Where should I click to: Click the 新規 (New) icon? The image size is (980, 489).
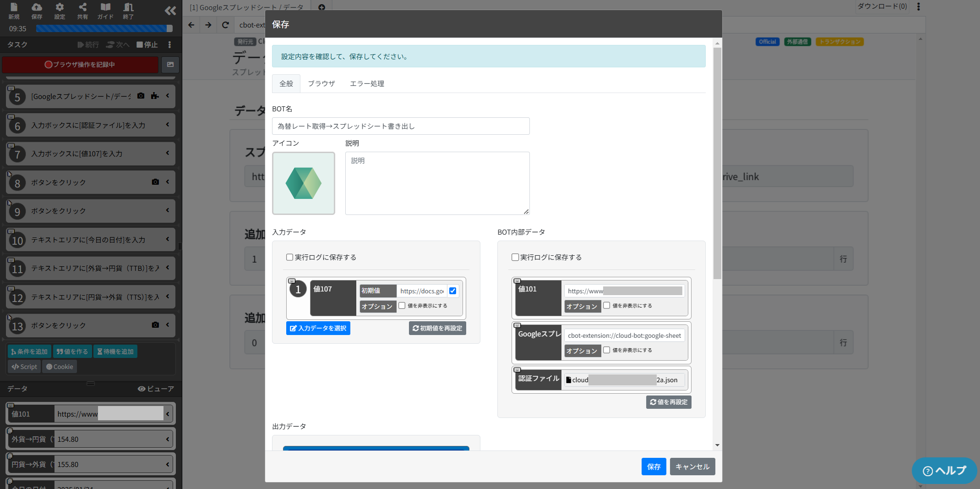pos(14,10)
